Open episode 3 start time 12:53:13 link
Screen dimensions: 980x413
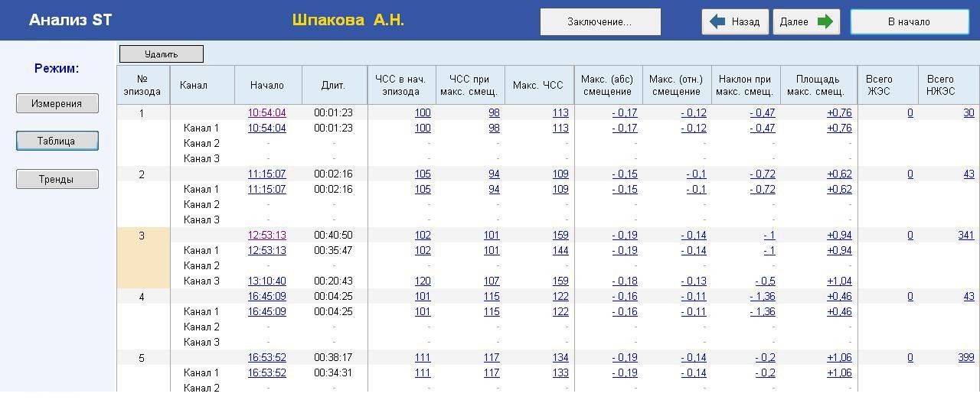click(x=266, y=236)
